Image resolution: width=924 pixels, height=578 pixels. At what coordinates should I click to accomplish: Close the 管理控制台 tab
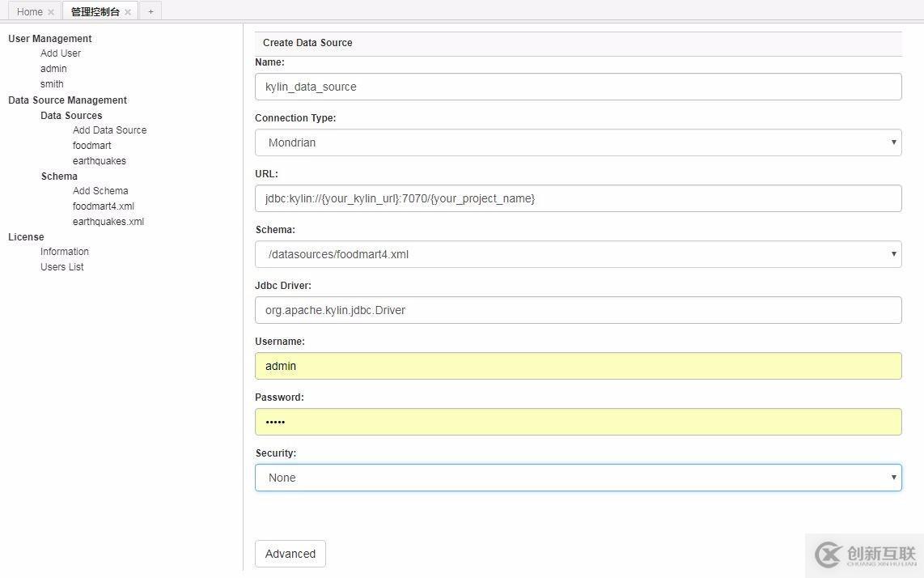pos(128,12)
